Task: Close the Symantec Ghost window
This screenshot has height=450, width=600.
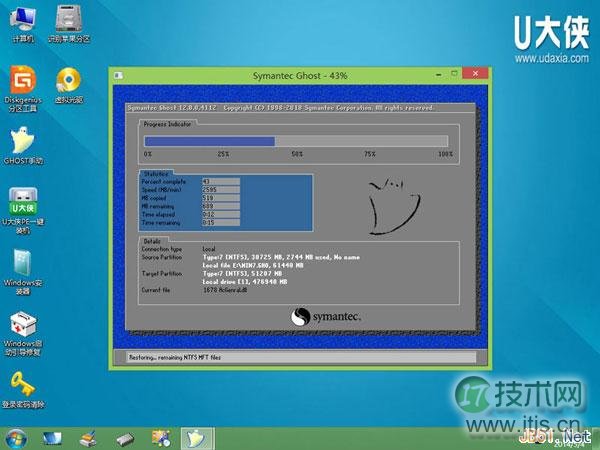Action: (x=475, y=73)
